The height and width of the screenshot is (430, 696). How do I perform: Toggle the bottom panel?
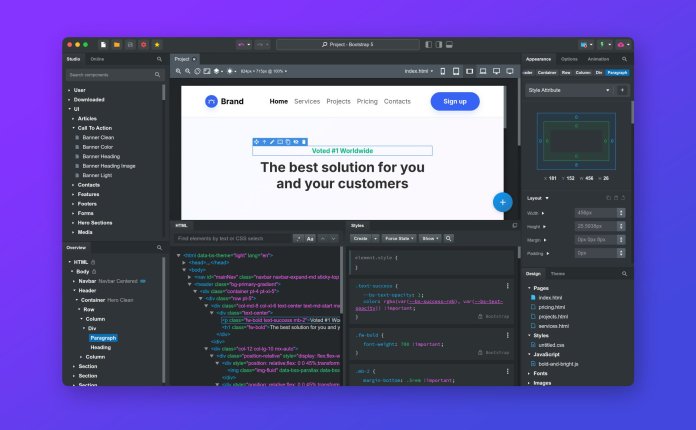point(449,44)
